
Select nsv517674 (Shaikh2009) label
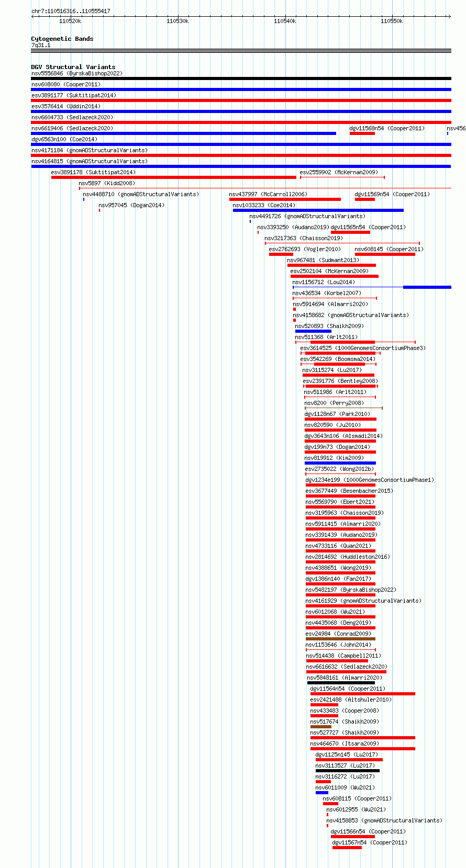[x=345, y=722]
